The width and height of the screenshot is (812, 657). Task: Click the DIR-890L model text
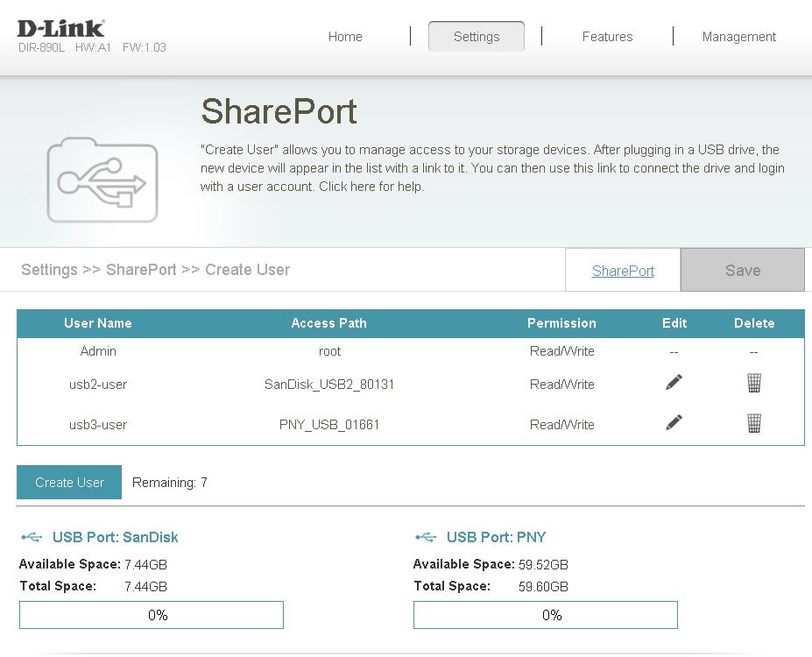click(x=41, y=47)
